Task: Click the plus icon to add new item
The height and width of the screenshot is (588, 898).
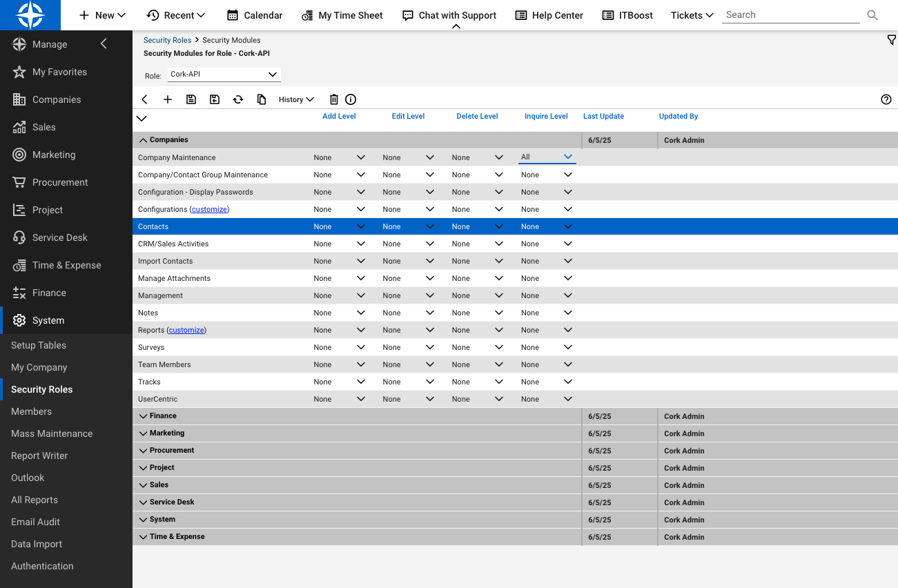Action: coord(168,99)
